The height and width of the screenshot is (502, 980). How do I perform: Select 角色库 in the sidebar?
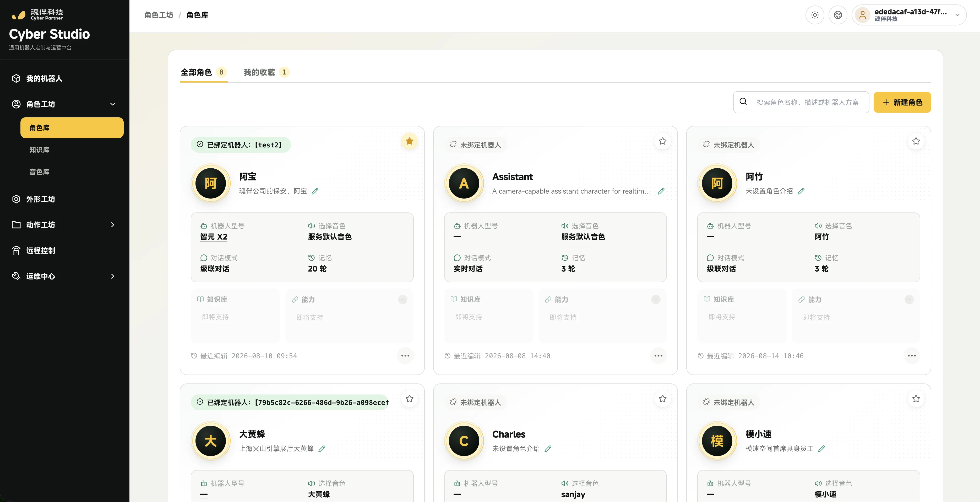[x=72, y=127]
